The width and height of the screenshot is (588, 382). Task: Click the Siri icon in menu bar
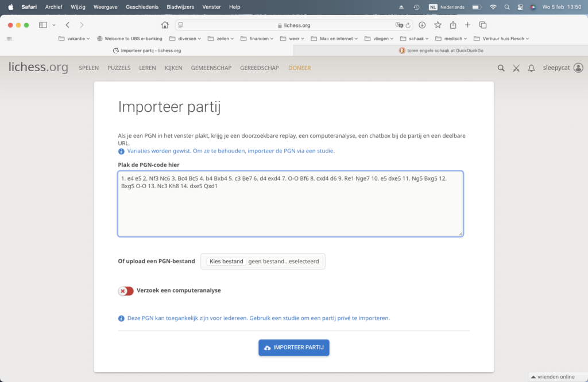tap(533, 7)
